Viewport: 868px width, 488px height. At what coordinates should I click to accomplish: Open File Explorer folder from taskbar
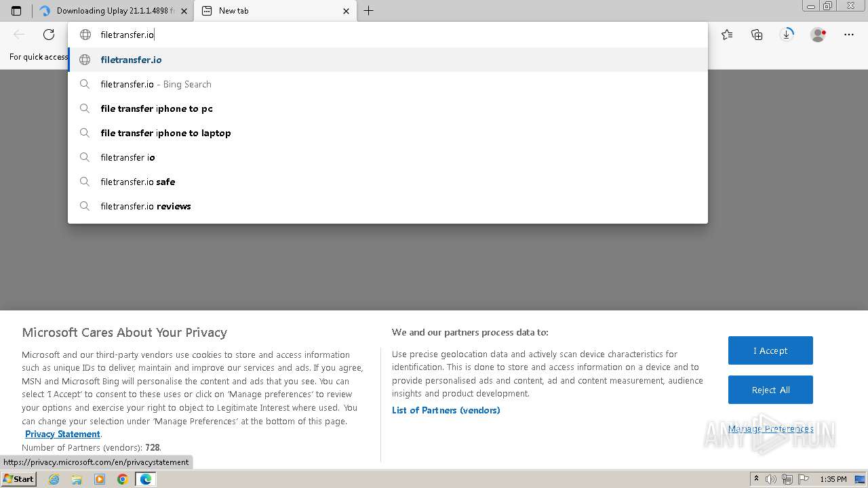[x=77, y=479]
